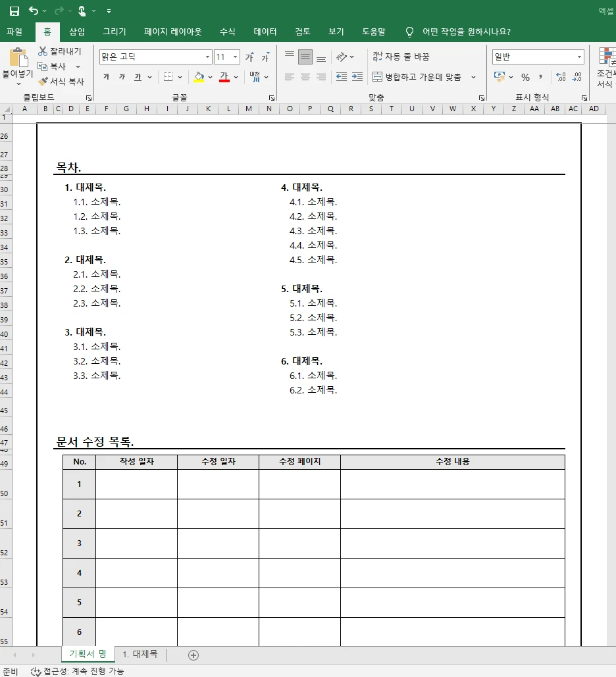This screenshot has height=677, width=616.
Task: Toggle italic formatting
Action: 122,77
